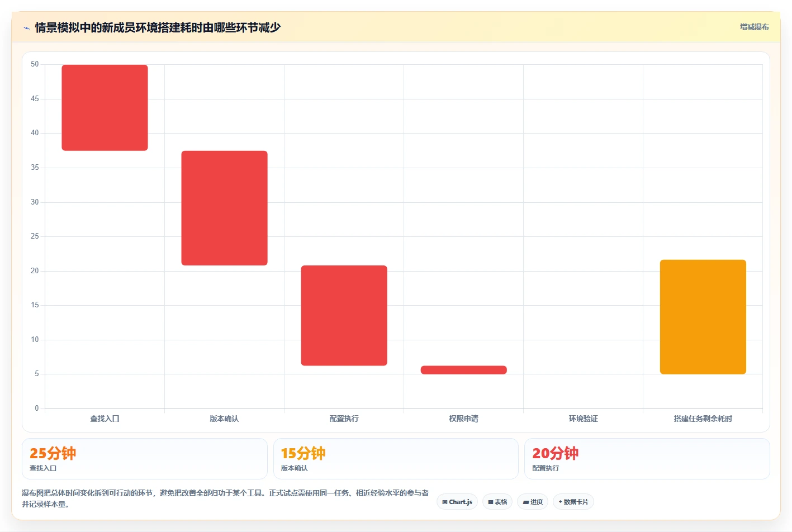Viewport: 792px width, 532px height.
Task: Click the y-axis value 25
Action: click(35, 236)
